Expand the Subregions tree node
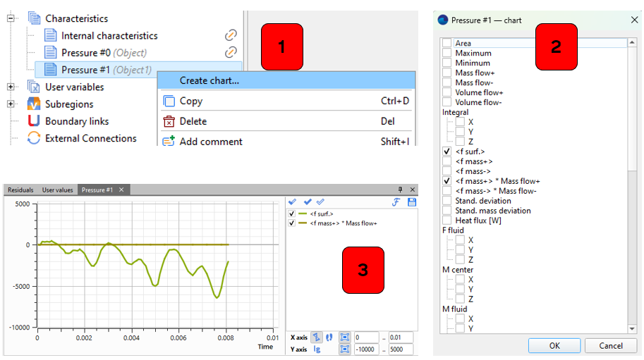 11,104
